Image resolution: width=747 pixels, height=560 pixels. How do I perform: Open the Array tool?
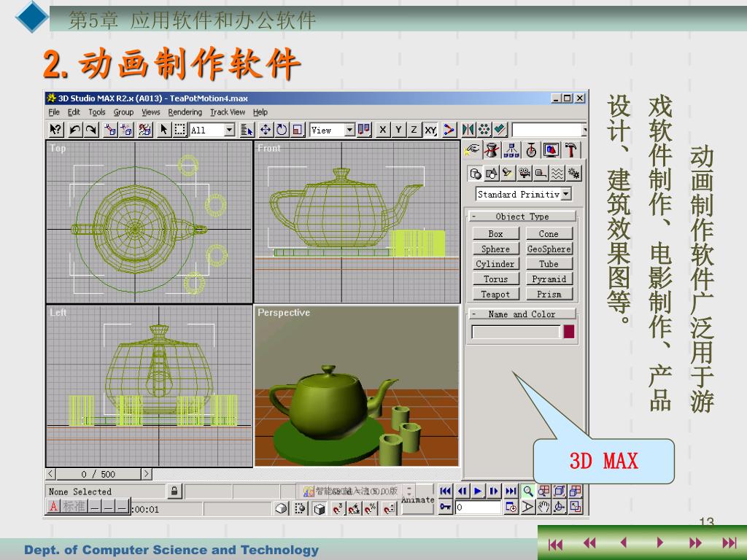[484, 130]
